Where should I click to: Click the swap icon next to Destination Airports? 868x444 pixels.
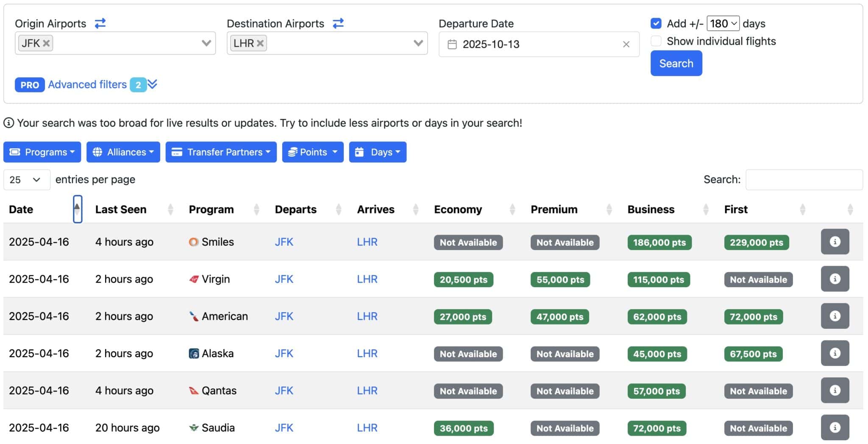click(338, 24)
